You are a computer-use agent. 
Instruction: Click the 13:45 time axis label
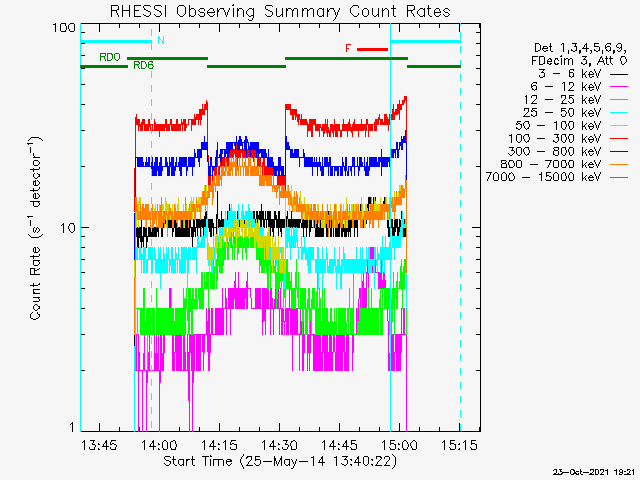pos(99,445)
